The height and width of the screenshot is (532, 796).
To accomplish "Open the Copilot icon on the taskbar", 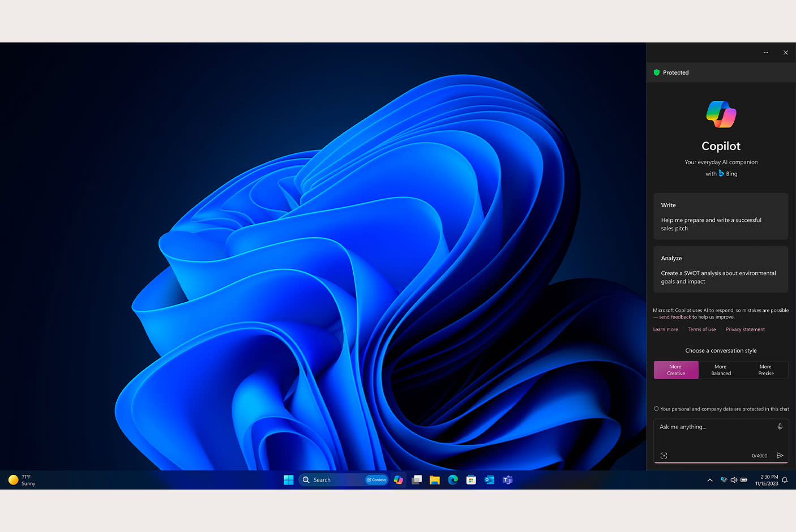I will pyautogui.click(x=399, y=480).
